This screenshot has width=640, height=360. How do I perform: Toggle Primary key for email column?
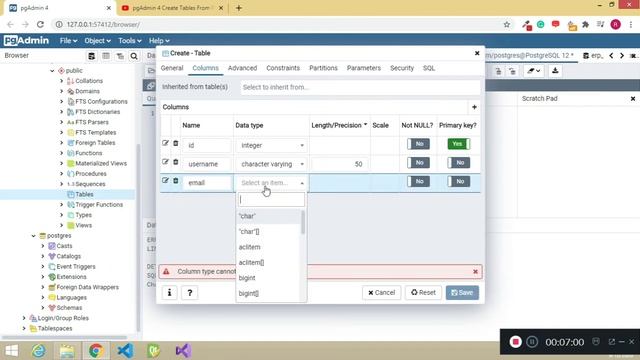[x=459, y=181]
